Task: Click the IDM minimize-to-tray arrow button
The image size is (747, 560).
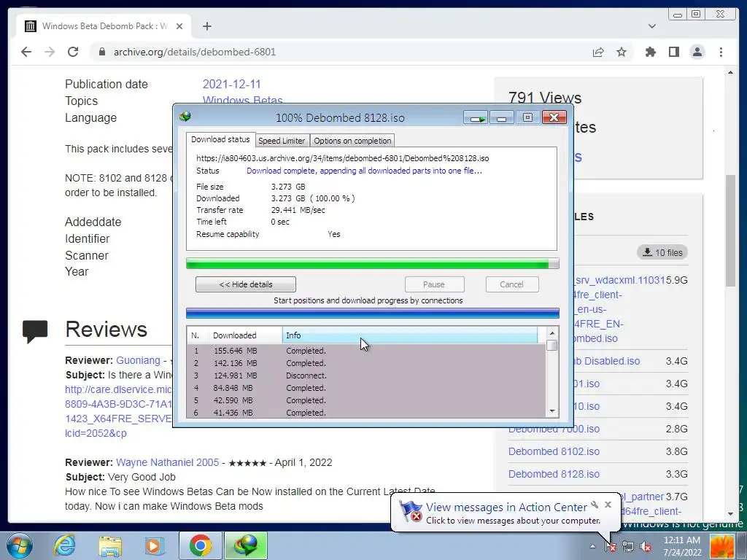Action: coord(476,117)
